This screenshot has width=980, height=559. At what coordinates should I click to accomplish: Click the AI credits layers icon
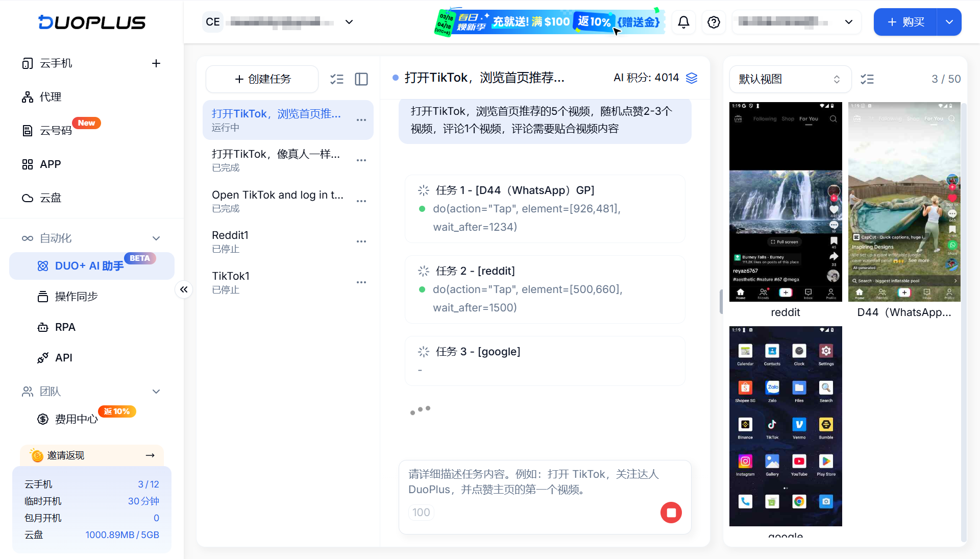click(692, 78)
